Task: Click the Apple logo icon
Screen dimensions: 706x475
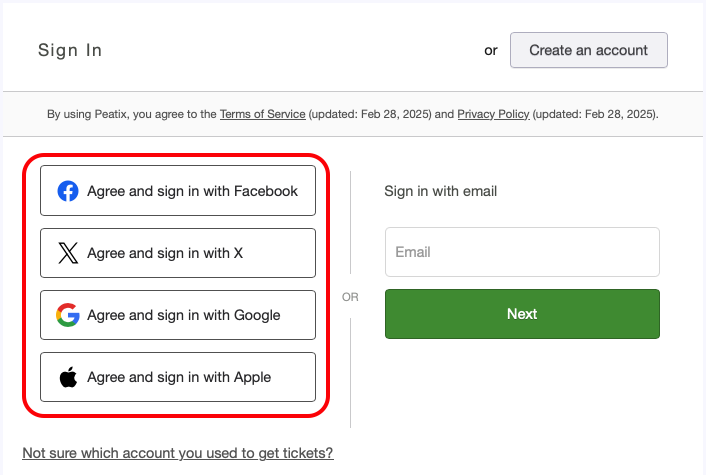Action: tap(68, 377)
